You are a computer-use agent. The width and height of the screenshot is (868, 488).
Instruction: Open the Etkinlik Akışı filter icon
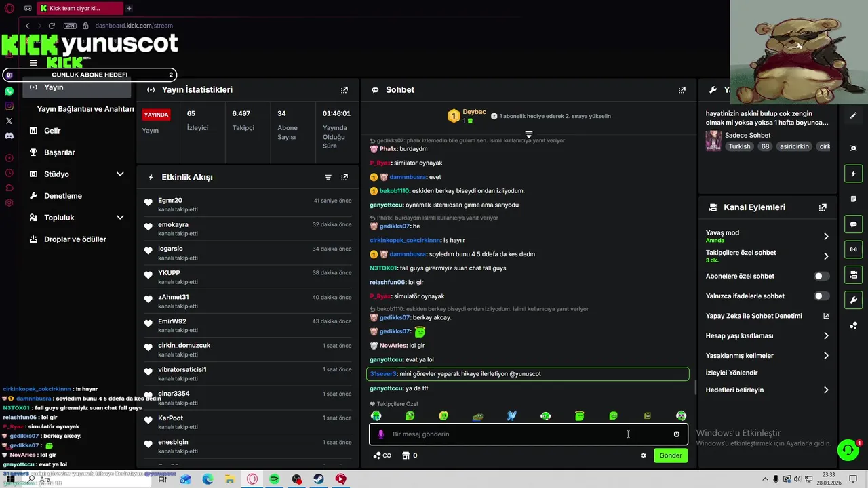(328, 177)
